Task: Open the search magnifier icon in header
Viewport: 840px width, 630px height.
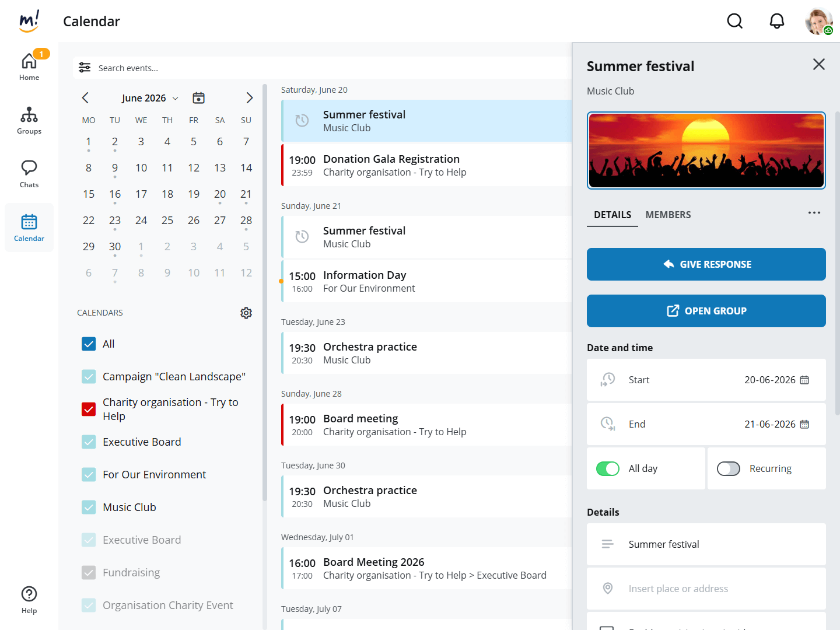Action: click(734, 22)
